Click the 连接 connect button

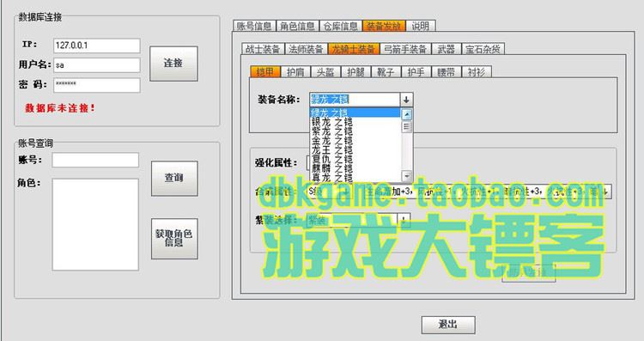[173, 64]
